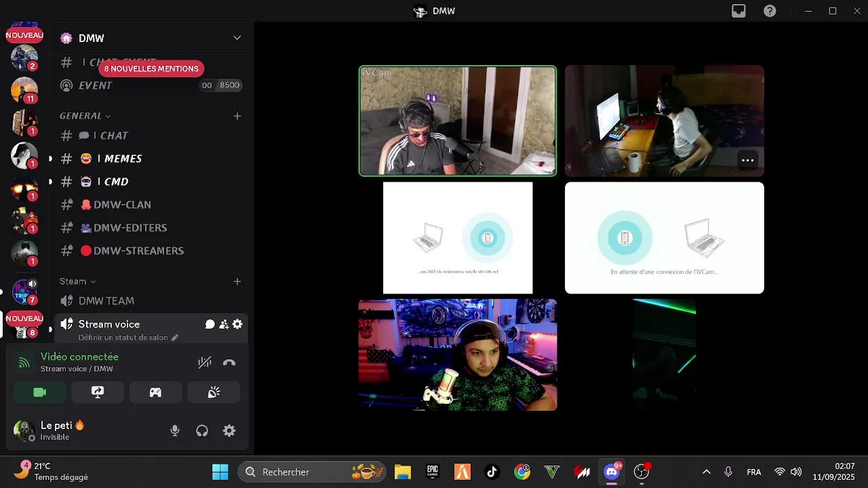The height and width of the screenshot is (488, 868).
Task: Edit Stream voice channel settings gear
Action: coord(237,325)
